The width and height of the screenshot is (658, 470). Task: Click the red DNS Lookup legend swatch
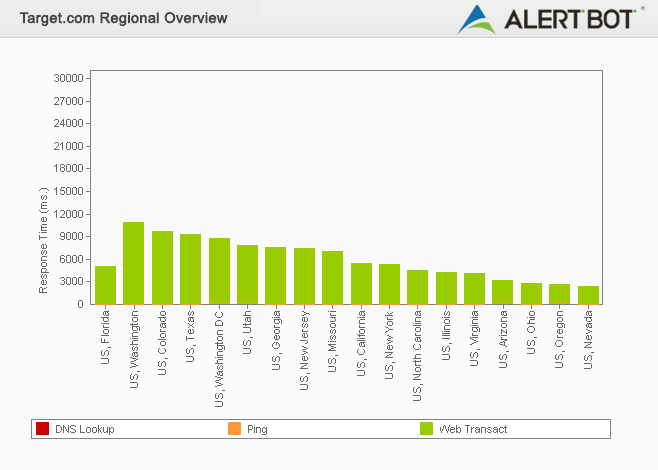[42, 429]
